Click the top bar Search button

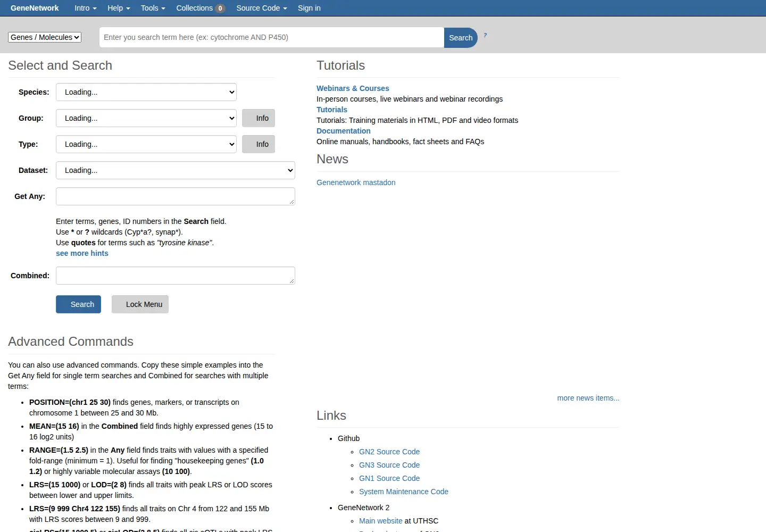(461, 38)
